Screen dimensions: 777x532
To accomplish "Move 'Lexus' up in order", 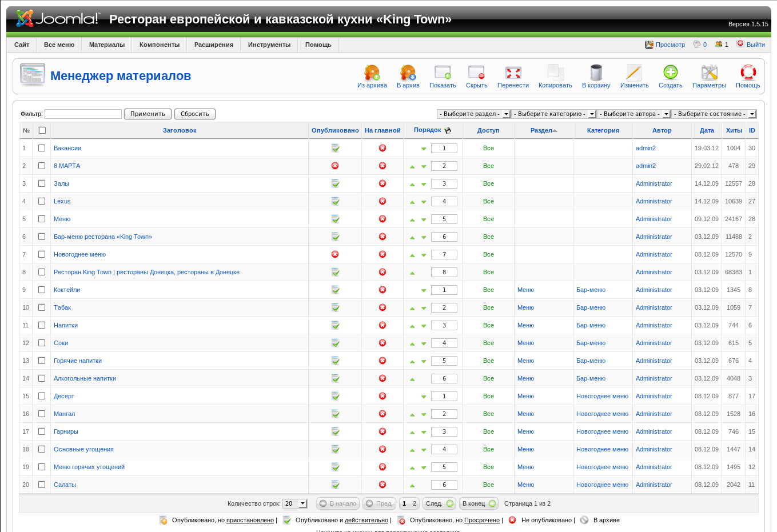I will (x=412, y=202).
